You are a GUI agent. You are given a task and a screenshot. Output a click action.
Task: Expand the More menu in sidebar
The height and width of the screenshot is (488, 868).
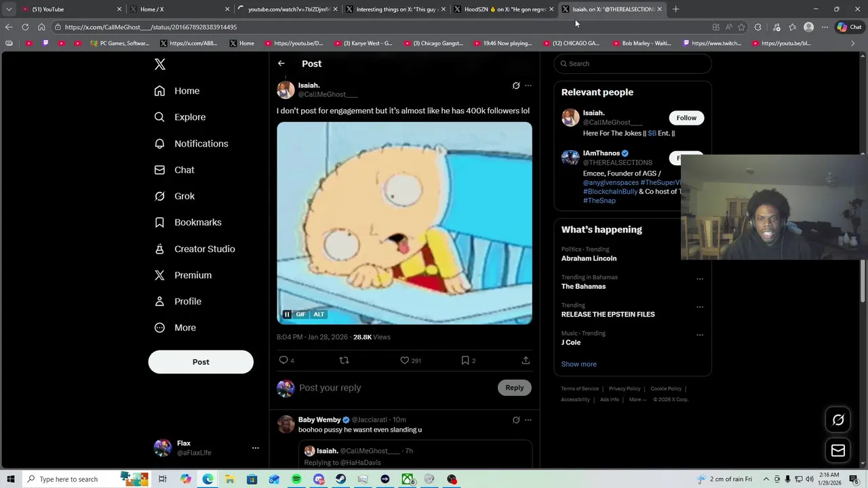pyautogui.click(x=175, y=328)
